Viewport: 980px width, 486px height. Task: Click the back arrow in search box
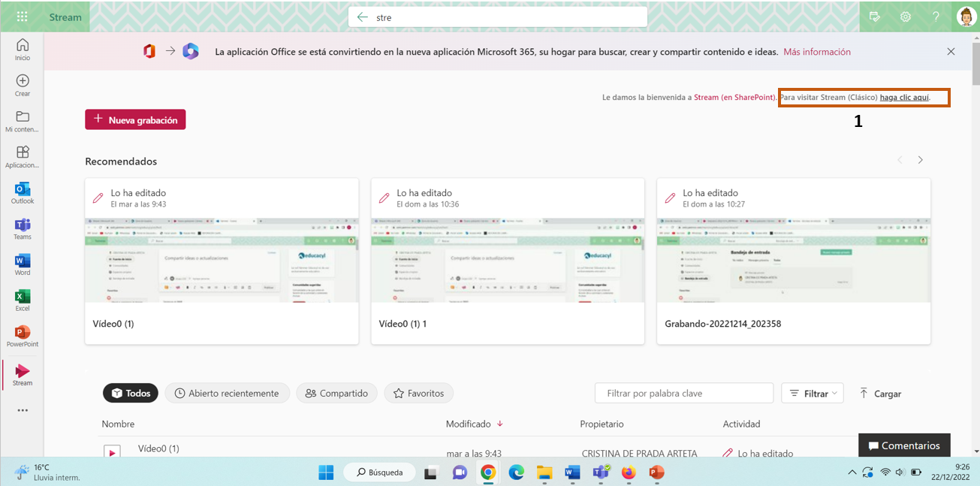pyautogui.click(x=363, y=17)
